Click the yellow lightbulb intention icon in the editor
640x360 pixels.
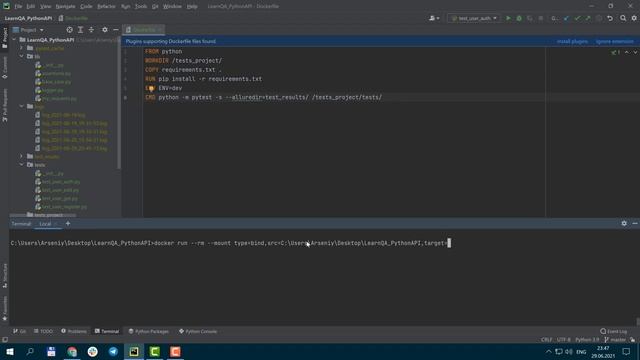pyautogui.click(x=151, y=88)
